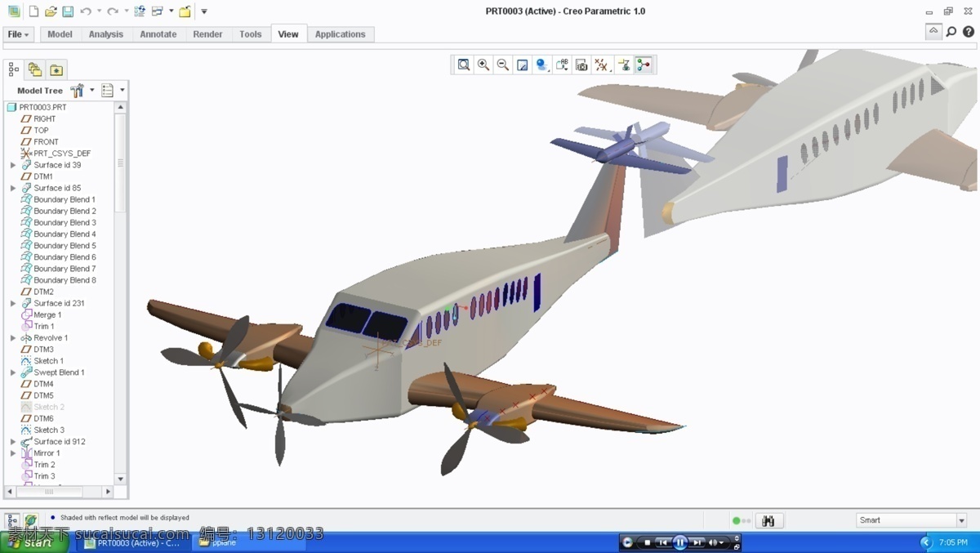Minimize the ribbon with the up-arrow button
The width and height of the screenshot is (980, 553).
[933, 31]
